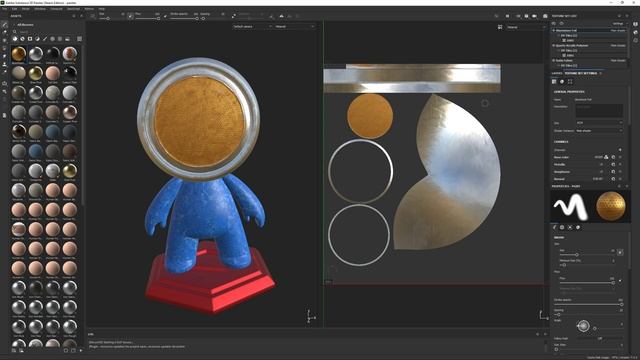Adjust the Stroke opacity slider in Properties

tap(589, 304)
